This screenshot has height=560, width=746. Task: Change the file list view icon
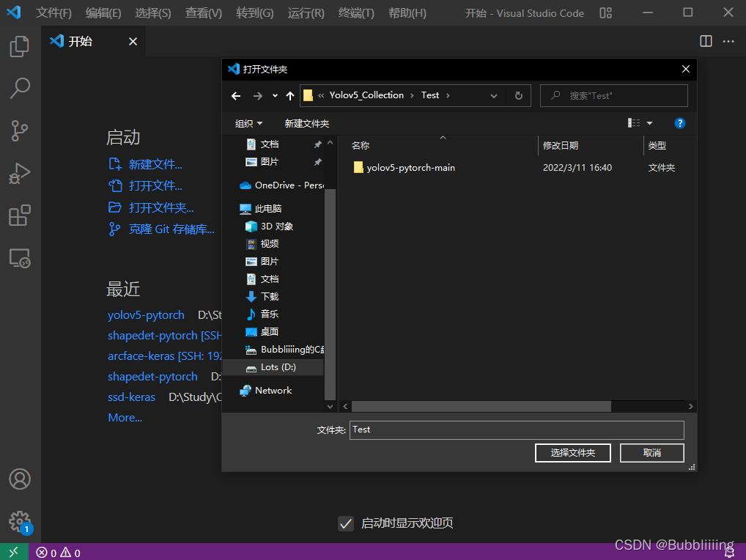coord(634,123)
